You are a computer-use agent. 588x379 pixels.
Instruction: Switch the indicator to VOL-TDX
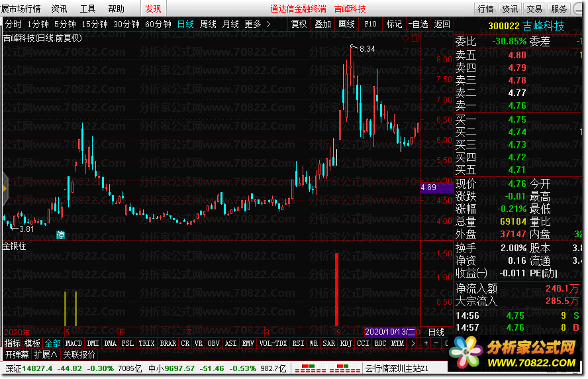pos(273,343)
